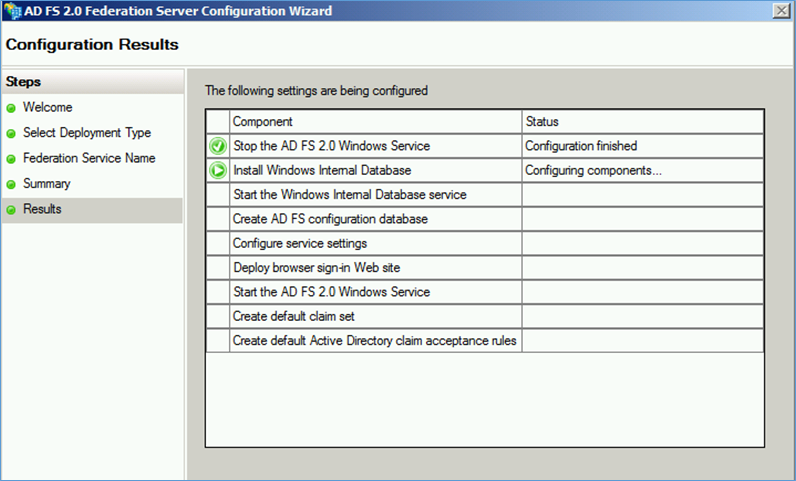The height and width of the screenshot is (481, 796).
Task: Select 'Install Windows Internal Database' row
Action: point(485,170)
